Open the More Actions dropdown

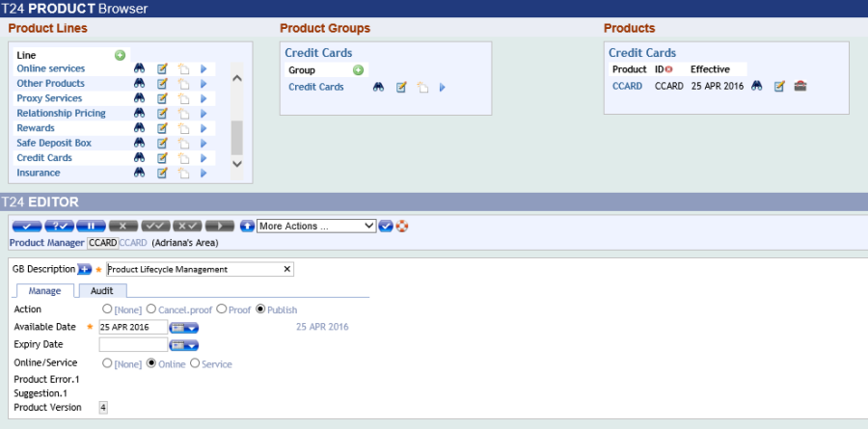316,226
